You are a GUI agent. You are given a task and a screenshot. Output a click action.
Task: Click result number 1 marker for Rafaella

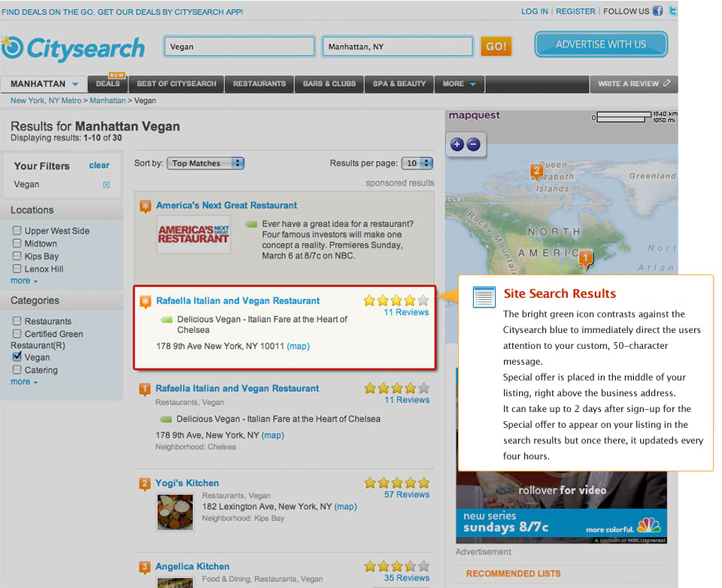pyautogui.click(x=144, y=389)
